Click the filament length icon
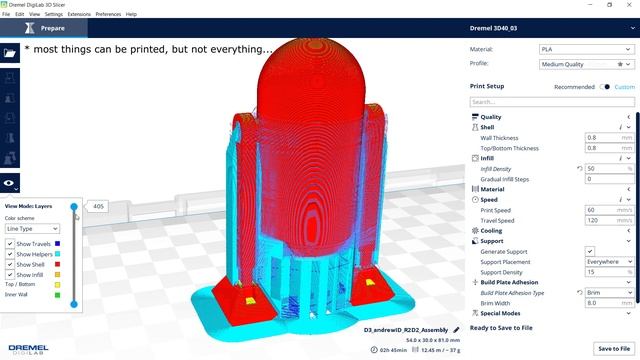Screen dimensions: 640x360 click(x=415, y=350)
